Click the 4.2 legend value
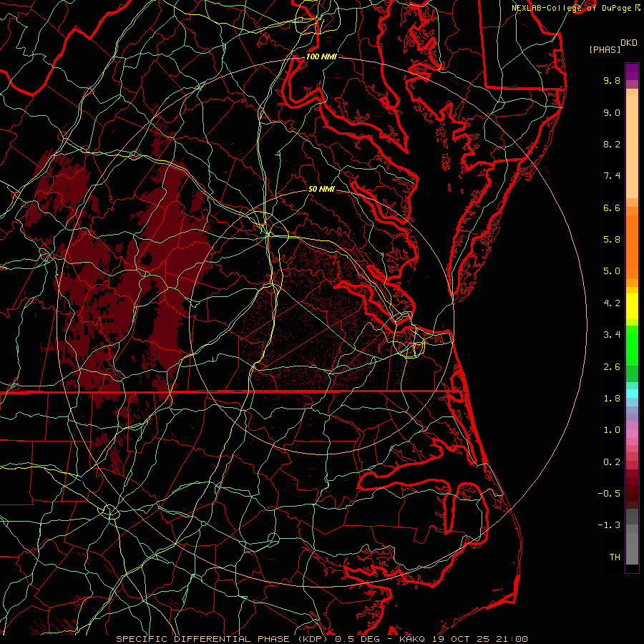 tap(612, 303)
